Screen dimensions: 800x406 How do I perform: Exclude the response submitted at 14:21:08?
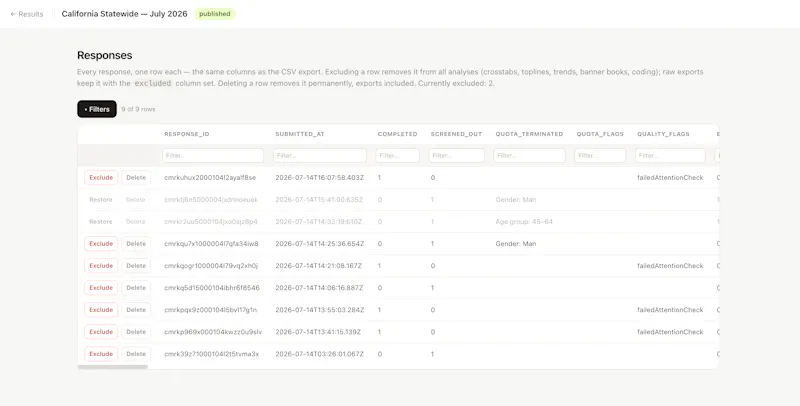pyautogui.click(x=101, y=266)
